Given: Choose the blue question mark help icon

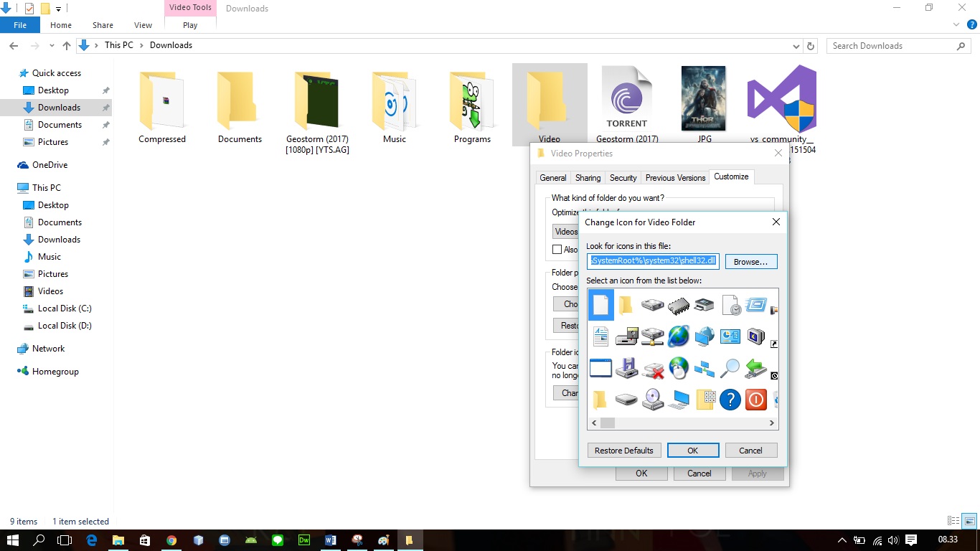Looking at the screenshot, I should (730, 400).
